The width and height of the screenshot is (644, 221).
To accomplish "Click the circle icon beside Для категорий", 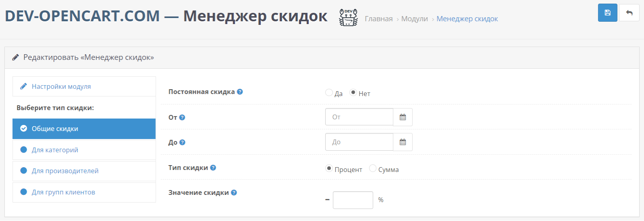I will (24, 150).
